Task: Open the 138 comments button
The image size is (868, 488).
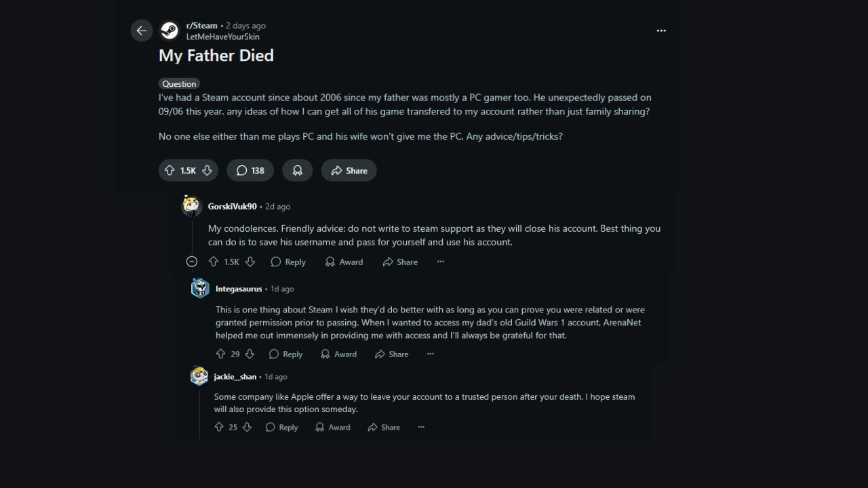Action: click(250, 171)
